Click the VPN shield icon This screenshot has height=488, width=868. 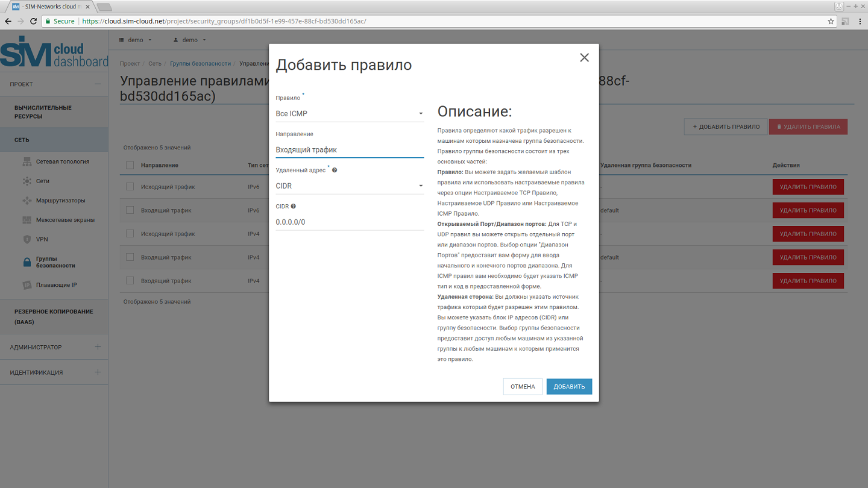tap(27, 239)
